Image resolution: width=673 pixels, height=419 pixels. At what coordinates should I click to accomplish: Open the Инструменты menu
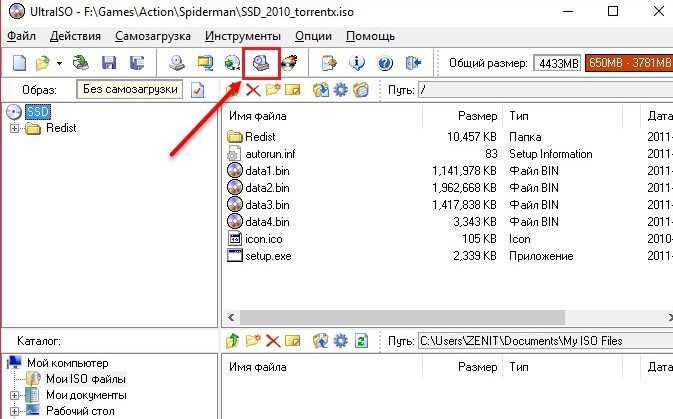243,36
